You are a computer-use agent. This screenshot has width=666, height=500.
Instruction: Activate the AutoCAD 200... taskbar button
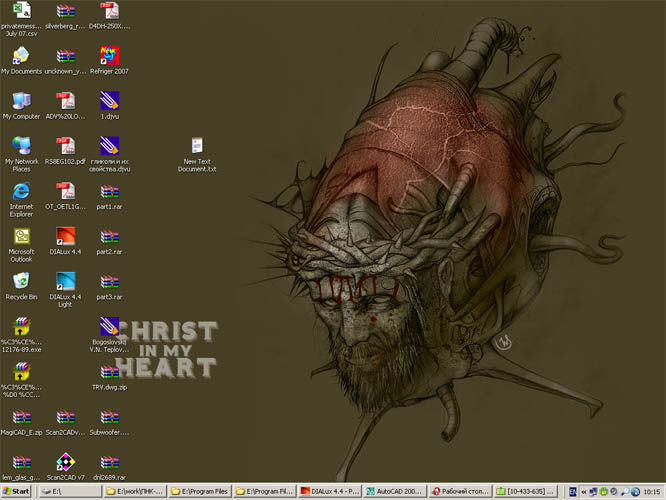[x=396, y=491]
